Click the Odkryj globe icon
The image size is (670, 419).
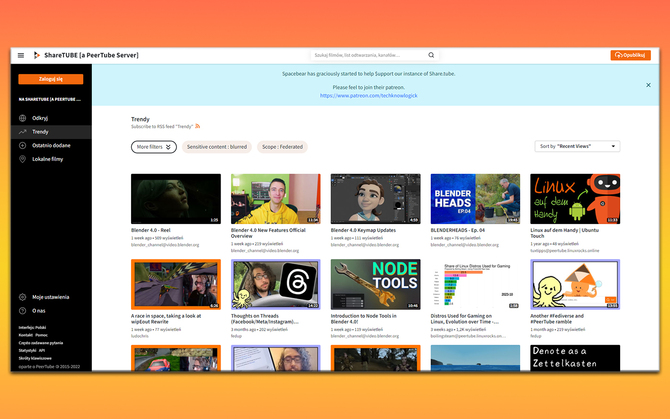pyautogui.click(x=23, y=118)
